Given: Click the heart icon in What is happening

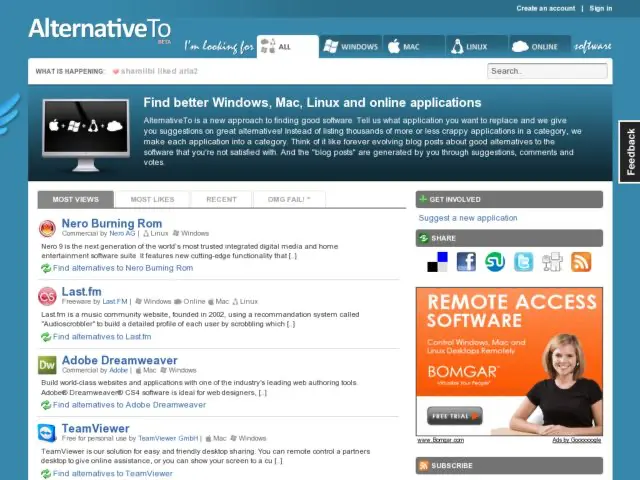Looking at the screenshot, I should 116,71.
